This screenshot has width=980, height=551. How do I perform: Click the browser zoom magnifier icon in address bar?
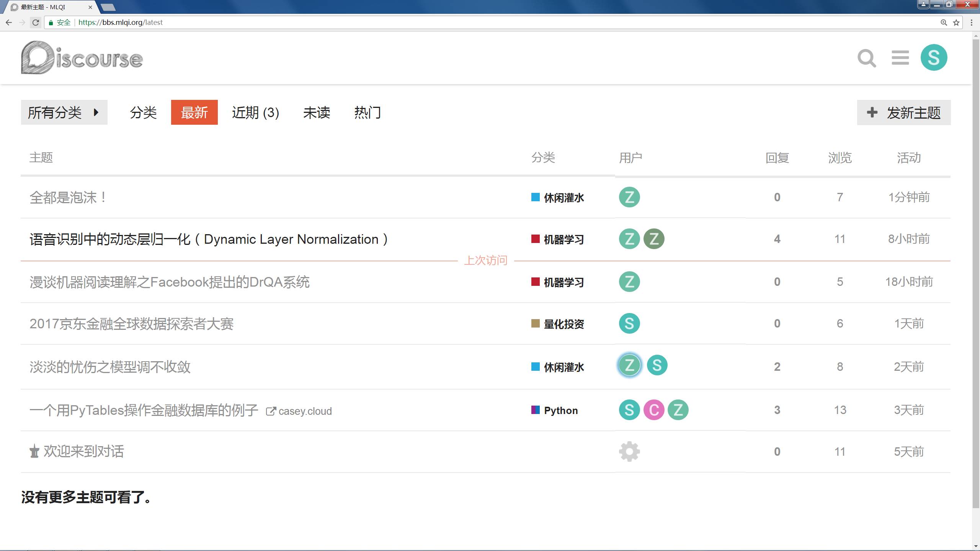tap(944, 23)
